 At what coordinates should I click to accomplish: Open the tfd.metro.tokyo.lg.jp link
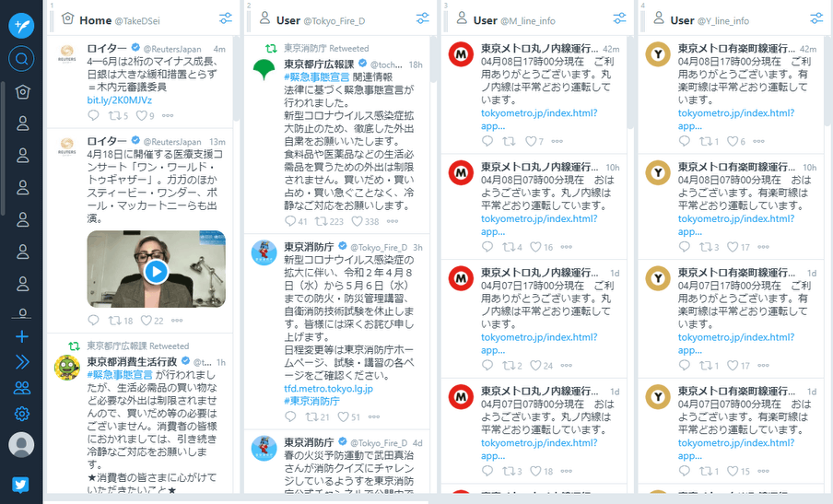[328, 388]
